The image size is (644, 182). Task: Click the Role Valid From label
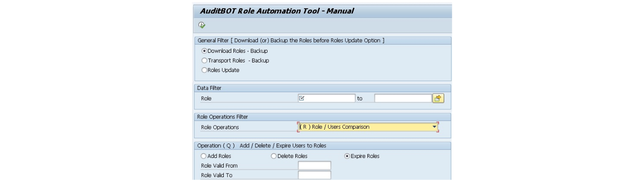(219, 166)
